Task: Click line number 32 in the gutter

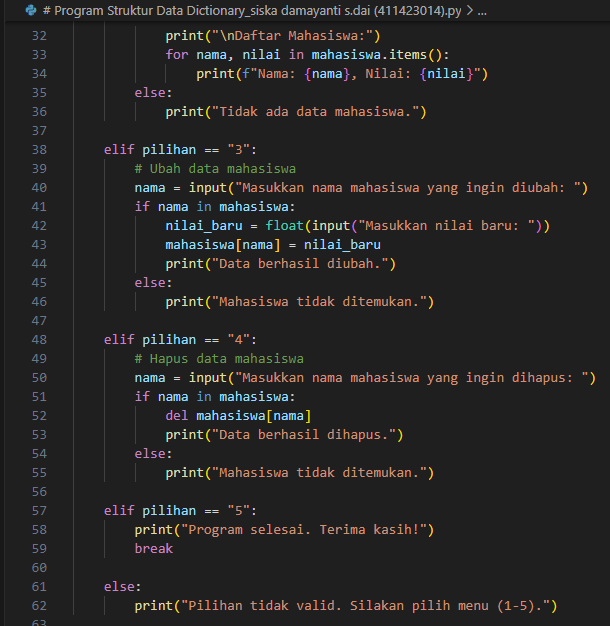Action: click(x=39, y=36)
